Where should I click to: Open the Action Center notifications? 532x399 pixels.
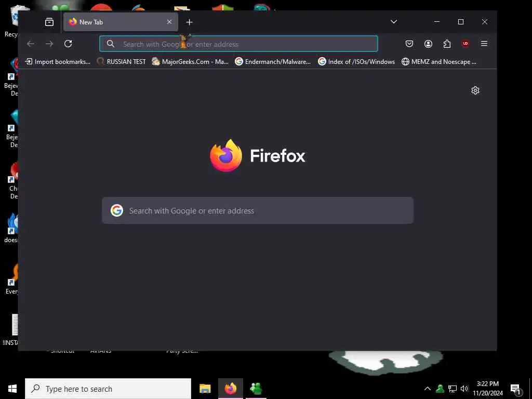point(516,389)
